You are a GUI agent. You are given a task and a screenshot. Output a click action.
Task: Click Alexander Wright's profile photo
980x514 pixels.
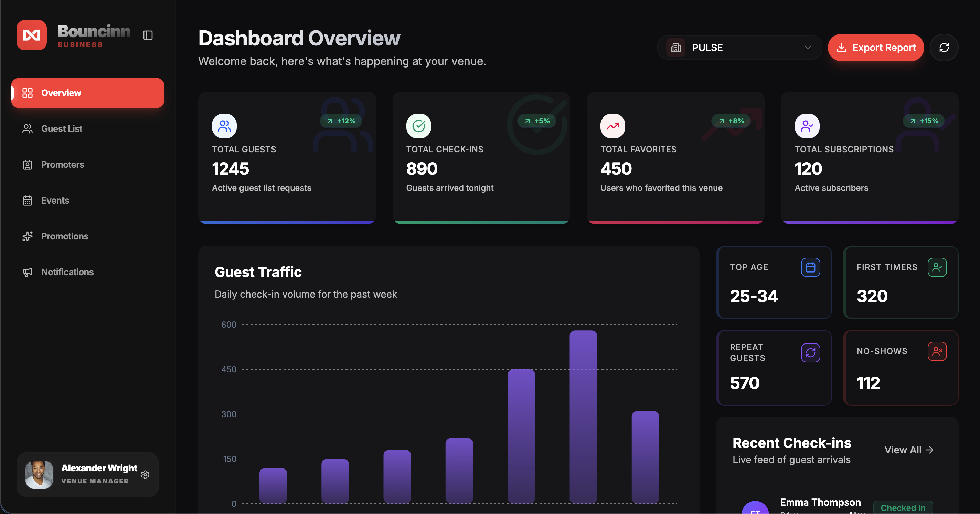click(39, 474)
